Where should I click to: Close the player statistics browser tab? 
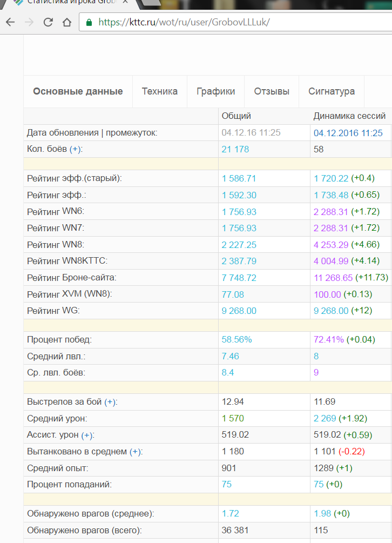(x=125, y=2)
